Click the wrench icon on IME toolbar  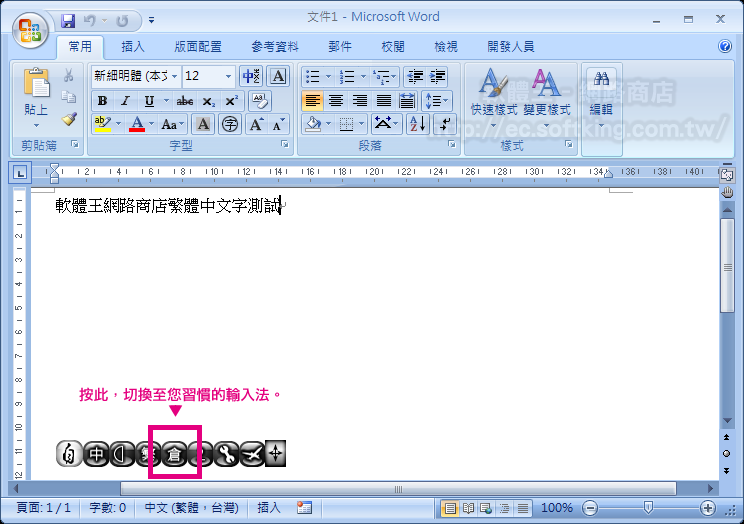point(226,454)
